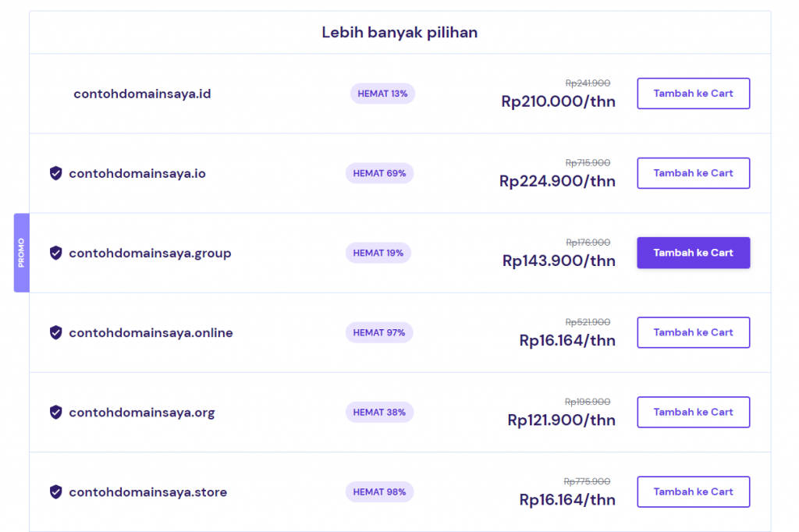
Task: Click Tambah ke Cart for .org domain
Action: [693, 412]
